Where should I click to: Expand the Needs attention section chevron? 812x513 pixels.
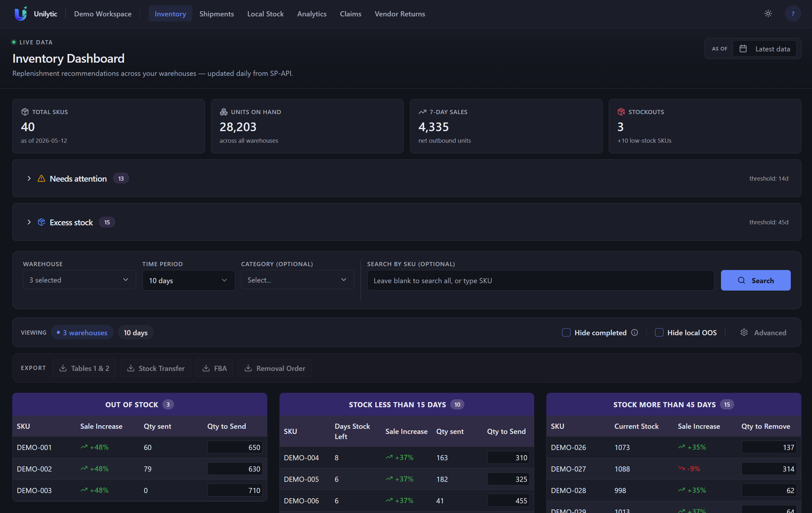[29, 178]
